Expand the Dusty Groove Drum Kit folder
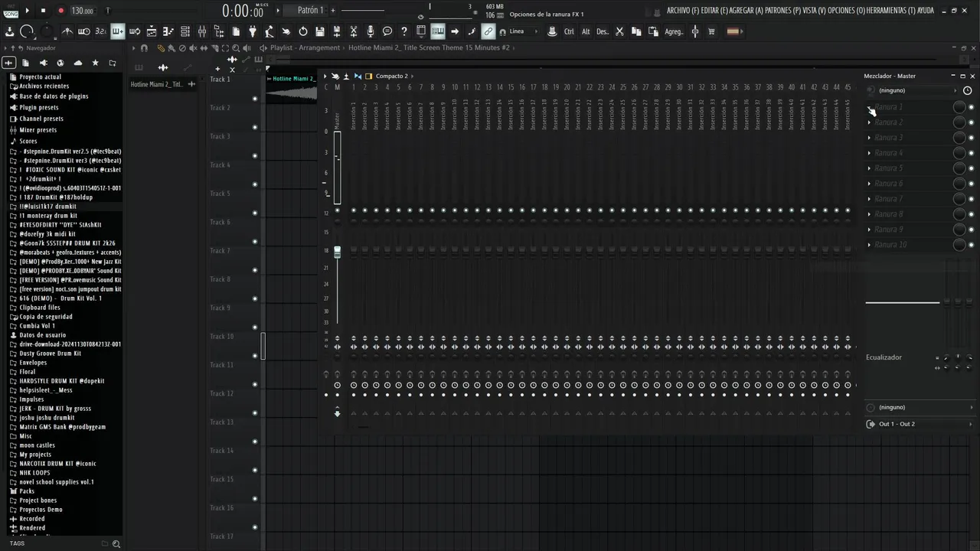The image size is (980, 551). (x=50, y=354)
